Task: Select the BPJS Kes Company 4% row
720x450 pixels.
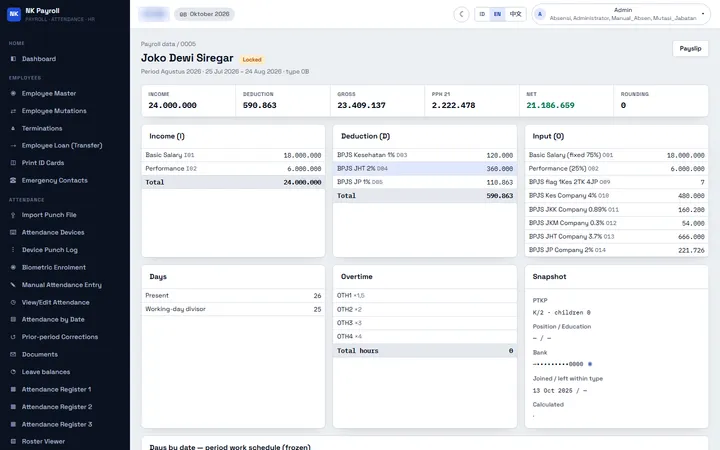Action: (616, 196)
